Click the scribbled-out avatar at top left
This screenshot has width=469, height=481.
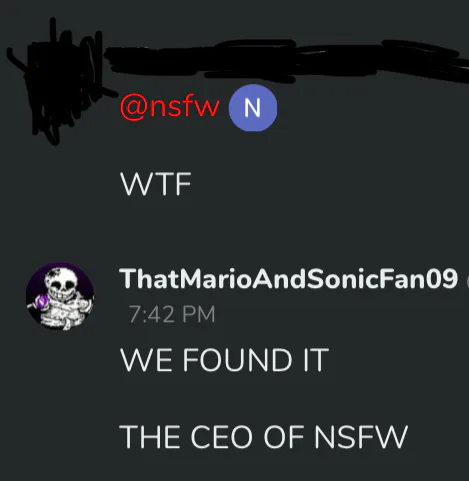55,82
